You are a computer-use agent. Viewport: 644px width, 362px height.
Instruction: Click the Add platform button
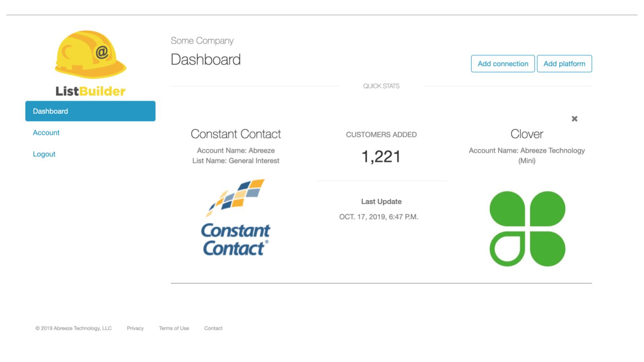point(564,64)
